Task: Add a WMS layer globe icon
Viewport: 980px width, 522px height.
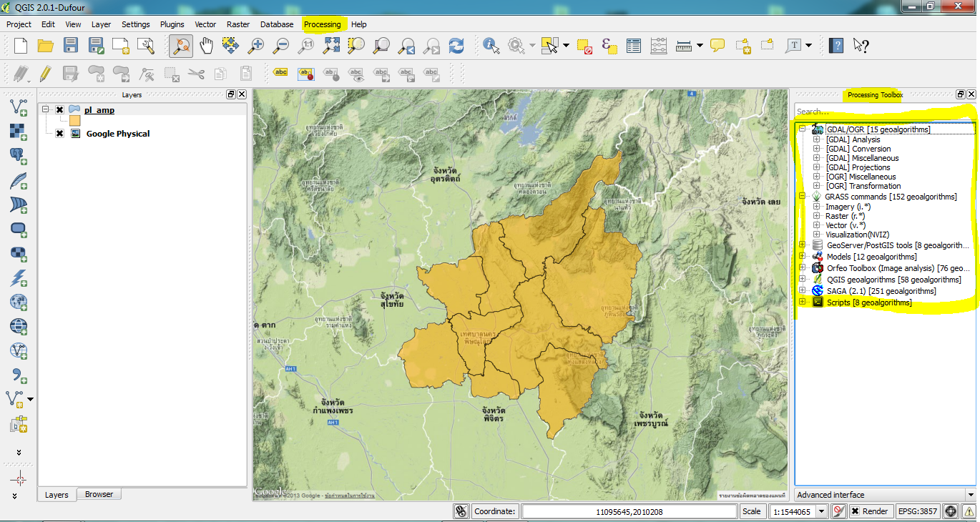Action: coord(19,302)
